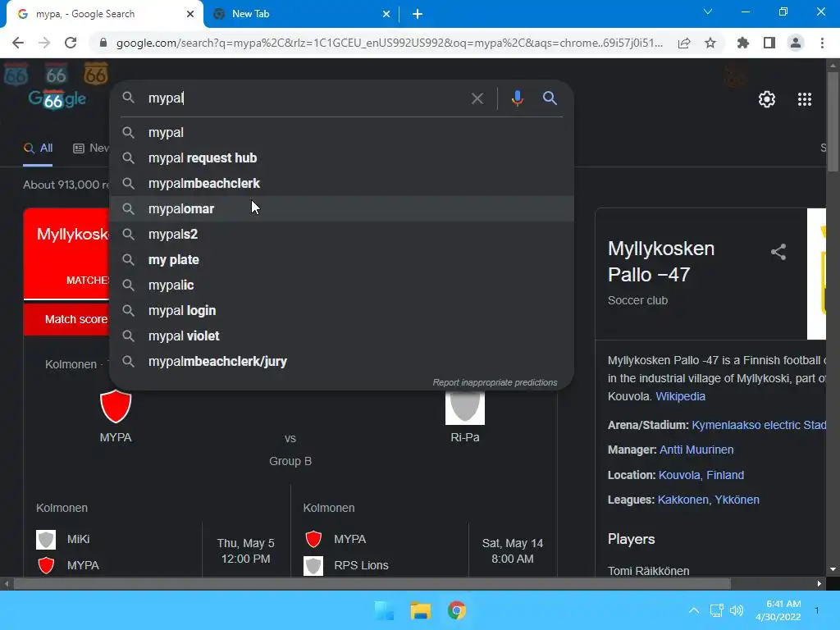Open the Antti Muurinen manager link

696,450
